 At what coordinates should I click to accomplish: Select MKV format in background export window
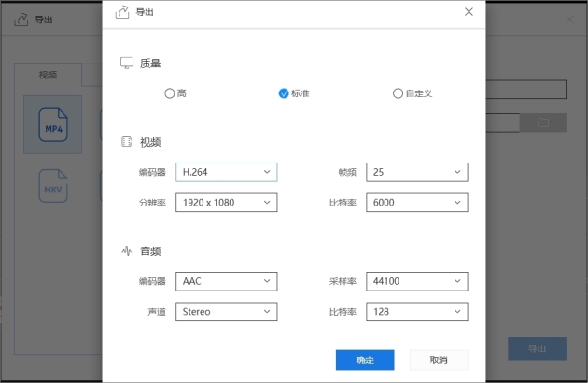tap(53, 186)
